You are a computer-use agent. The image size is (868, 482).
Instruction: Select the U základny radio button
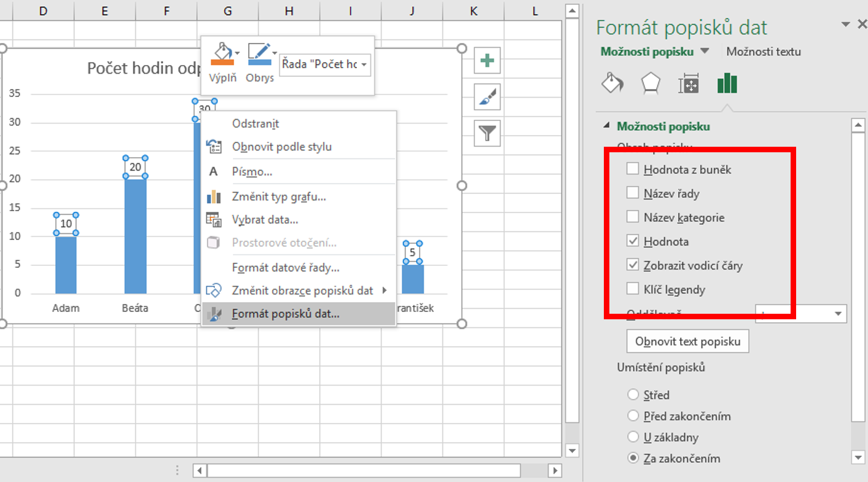(633, 437)
